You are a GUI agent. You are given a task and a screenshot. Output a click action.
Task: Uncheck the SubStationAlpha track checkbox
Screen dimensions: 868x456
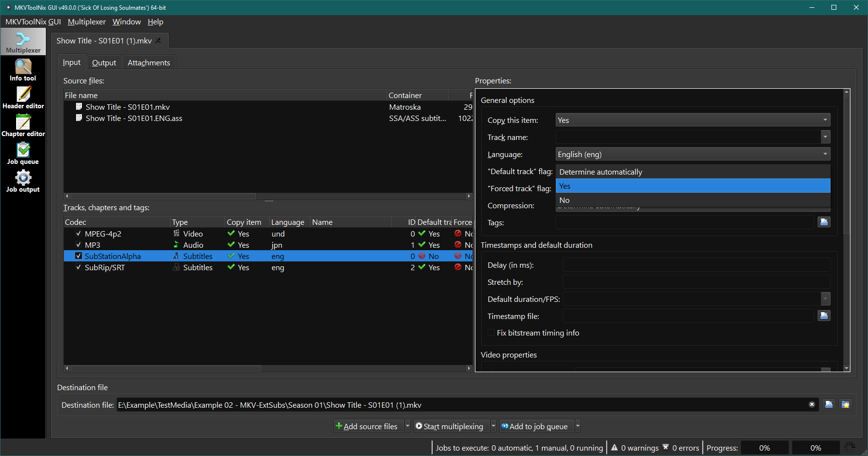pyautogui.click(x=78, y=256)
